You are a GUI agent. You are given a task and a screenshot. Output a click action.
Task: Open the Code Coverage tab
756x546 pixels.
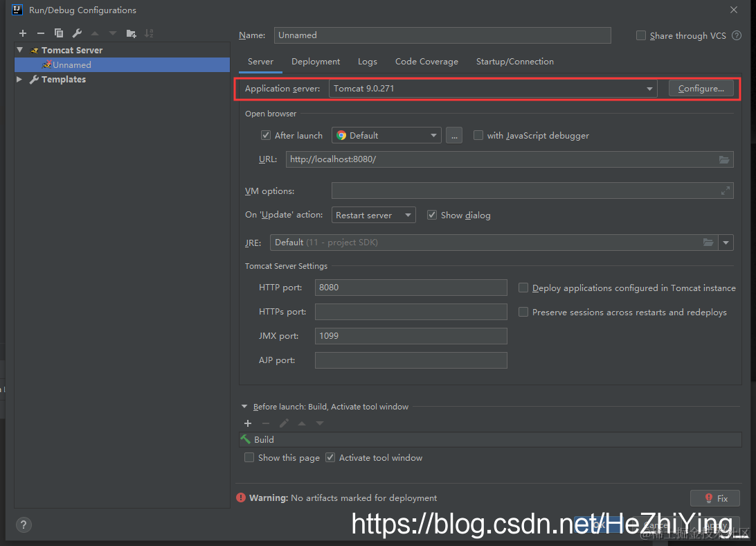(x=426, y=61)
